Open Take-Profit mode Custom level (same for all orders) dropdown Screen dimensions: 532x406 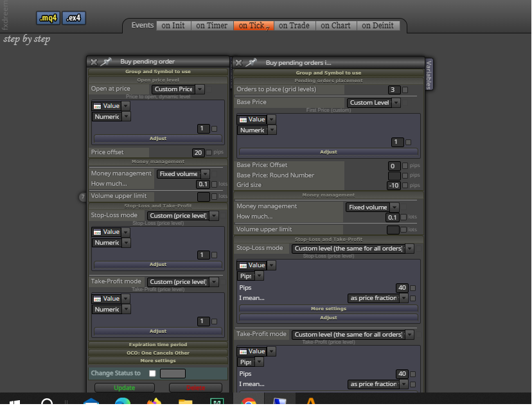point(353,335)
